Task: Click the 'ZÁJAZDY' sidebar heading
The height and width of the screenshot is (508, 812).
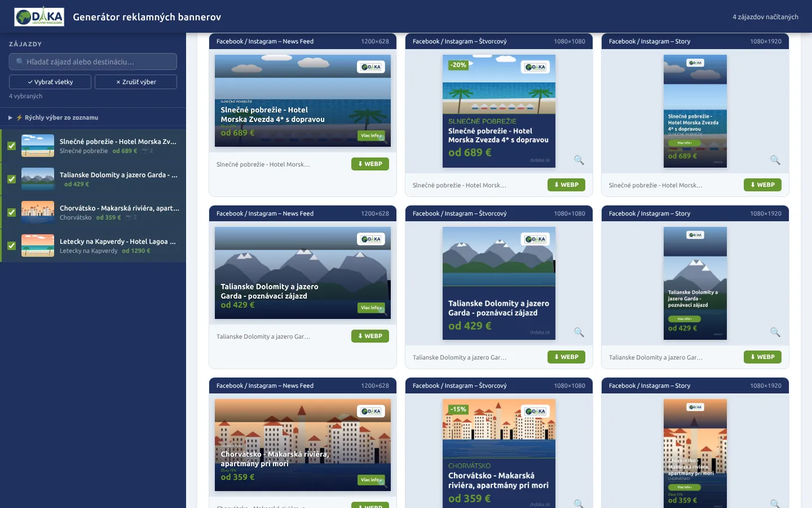Action: click(25, 44)
